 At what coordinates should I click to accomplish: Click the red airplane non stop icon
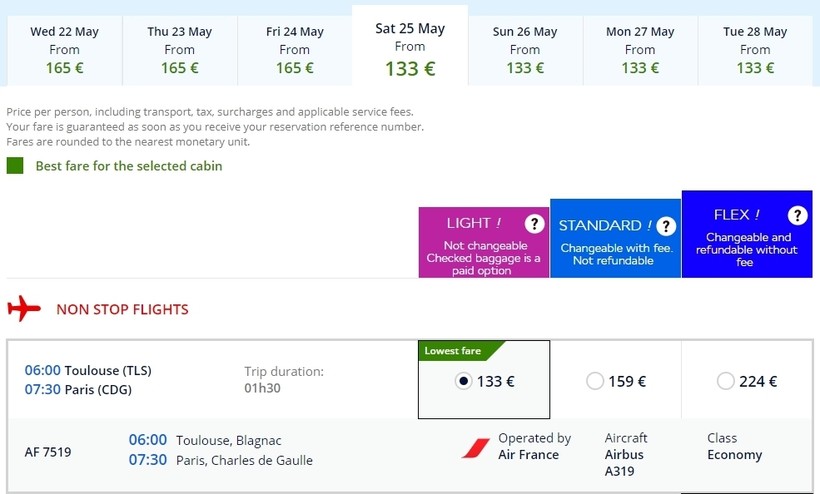[22, 309]
